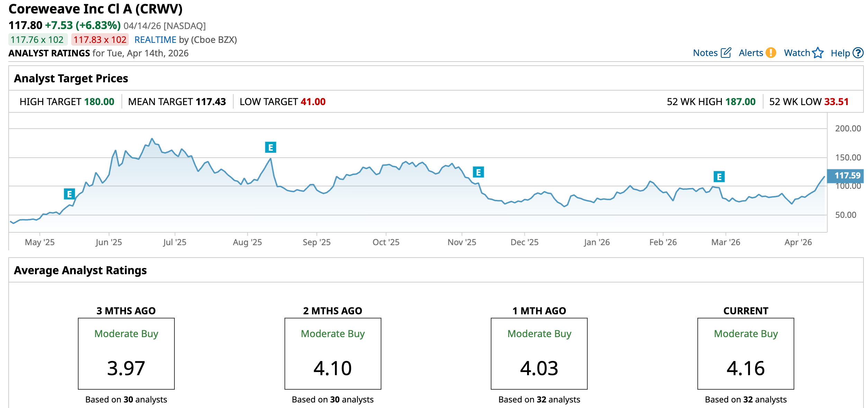Open the REALTIME quote link
868x408 pixels.
coord(155,40)
